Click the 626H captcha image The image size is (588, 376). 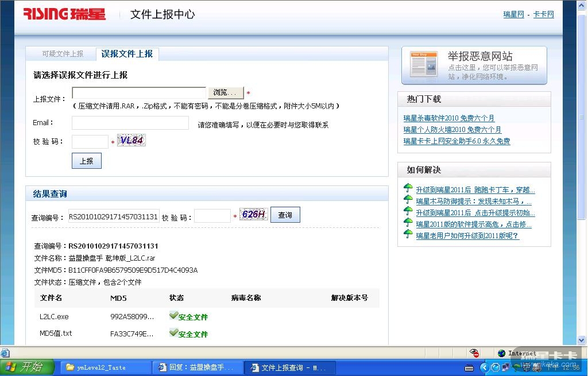pos(253,214)
